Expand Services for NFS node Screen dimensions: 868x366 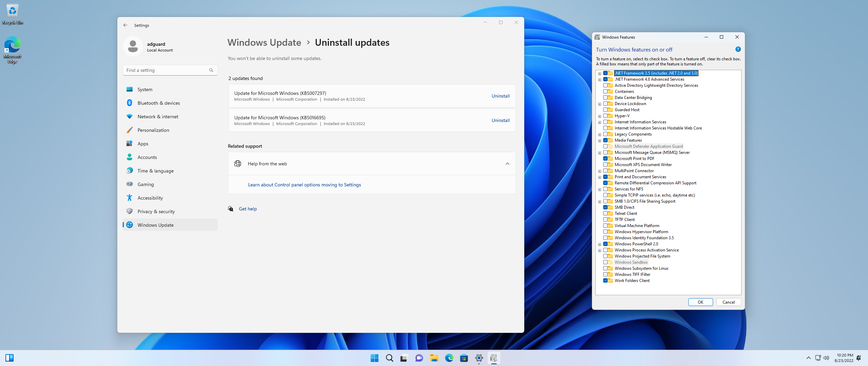click(599, 189)
